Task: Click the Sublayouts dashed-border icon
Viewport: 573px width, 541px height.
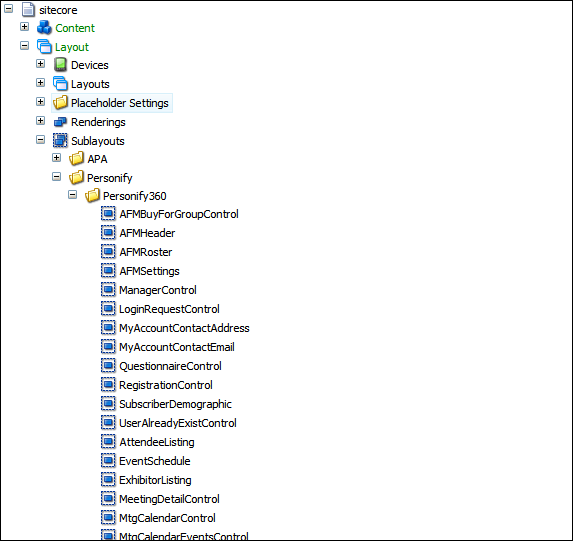Action: tap(60, 140)
